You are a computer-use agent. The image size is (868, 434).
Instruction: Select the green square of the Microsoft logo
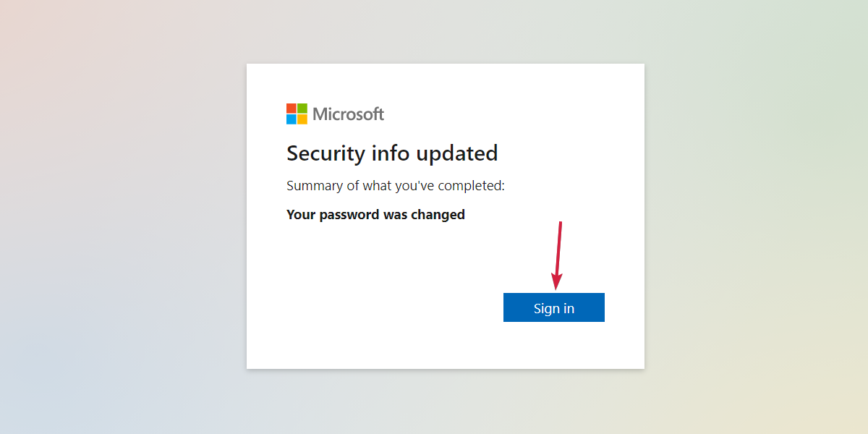(302, 109)
